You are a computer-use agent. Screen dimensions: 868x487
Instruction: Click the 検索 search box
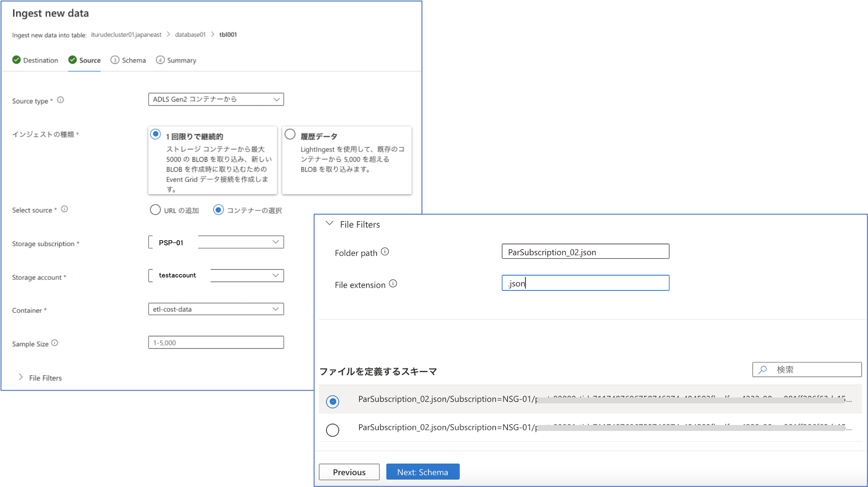pos(807,369)
